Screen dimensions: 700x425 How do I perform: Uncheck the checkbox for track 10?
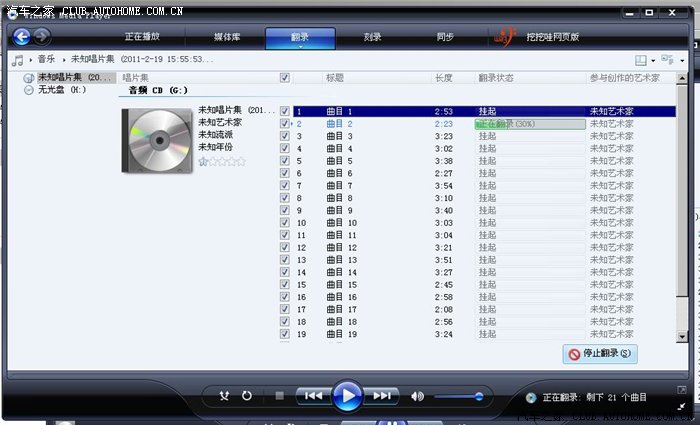[x=286, y=223]
